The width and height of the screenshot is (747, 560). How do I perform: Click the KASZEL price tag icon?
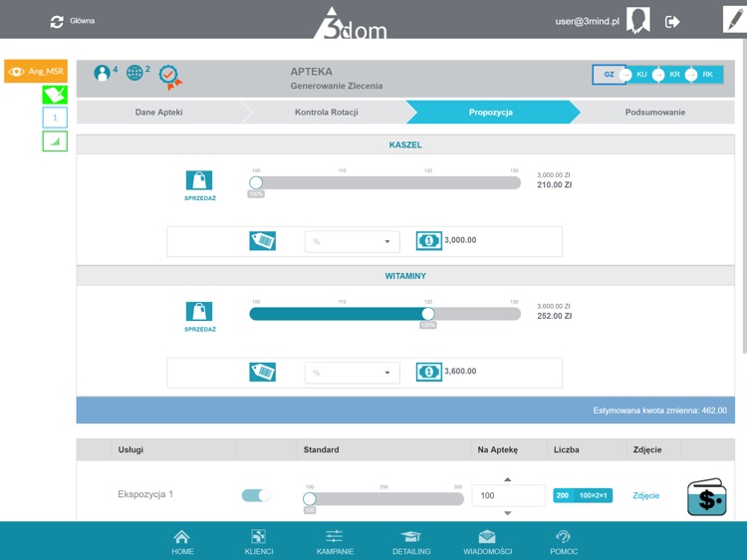(x=263, y=241)
